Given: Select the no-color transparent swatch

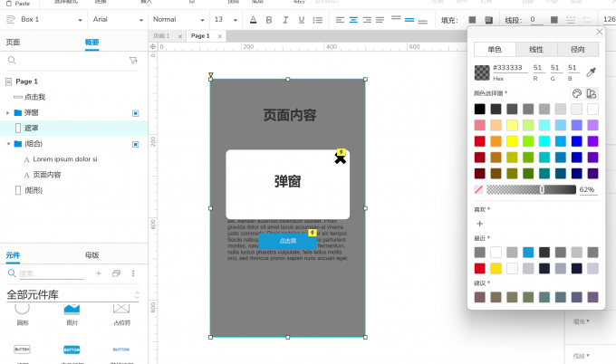Looking at the screenshot, I should tap(478, 189).
